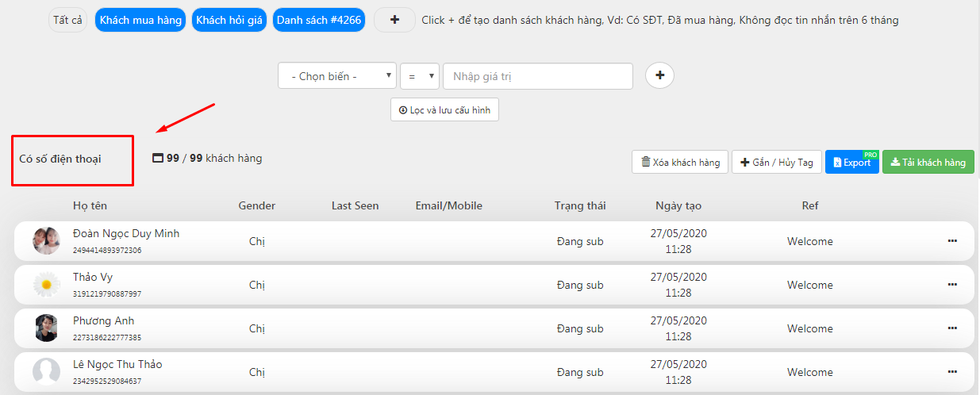This screenshot has width=980, height=395.
Task: Click Thảo Vy's daisy avatar
Action: pos(47,285)
